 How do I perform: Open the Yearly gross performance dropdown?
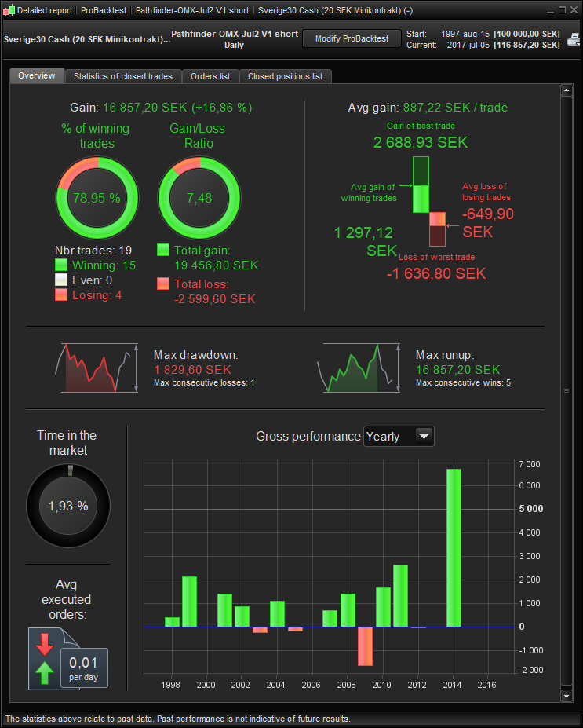399,437
